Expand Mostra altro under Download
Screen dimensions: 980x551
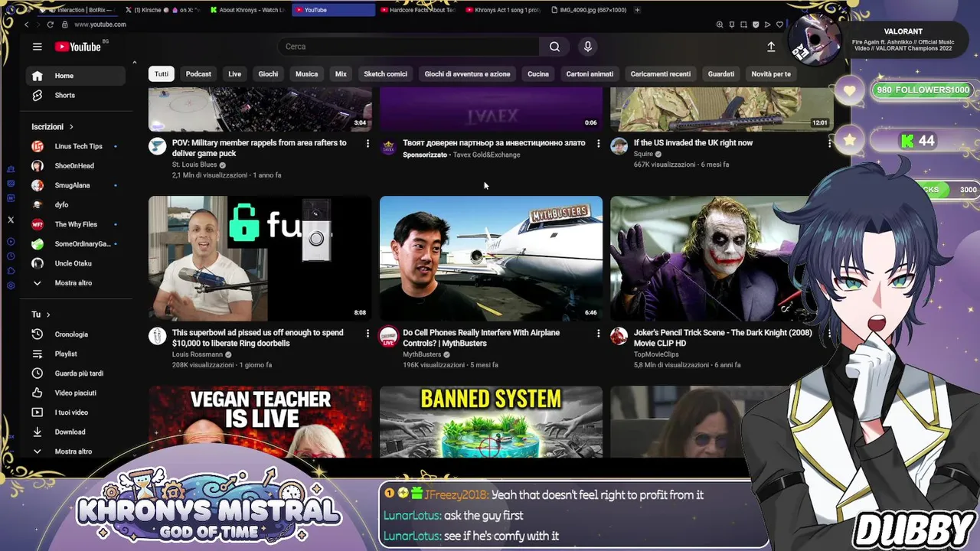75,452
